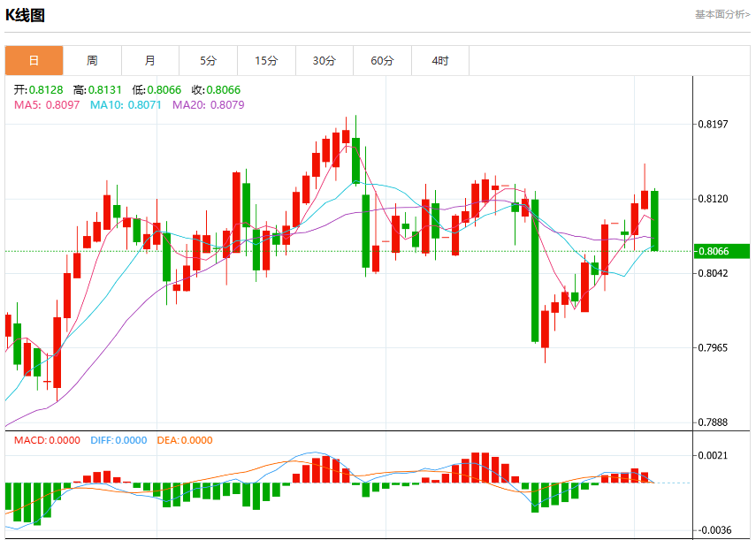Viewport: 756px width, 540px height.
Task: Switch to the 月 monthly tab
Action: pos(150,61)
